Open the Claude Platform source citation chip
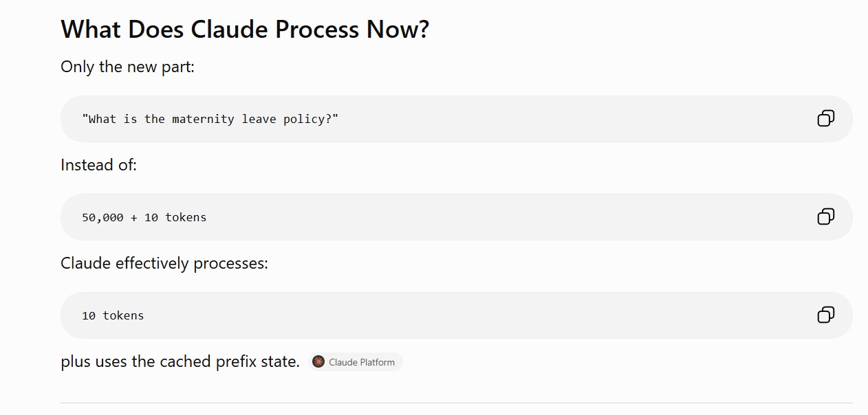The width and height of the screenshot is (868, 415). coord(356,361)
